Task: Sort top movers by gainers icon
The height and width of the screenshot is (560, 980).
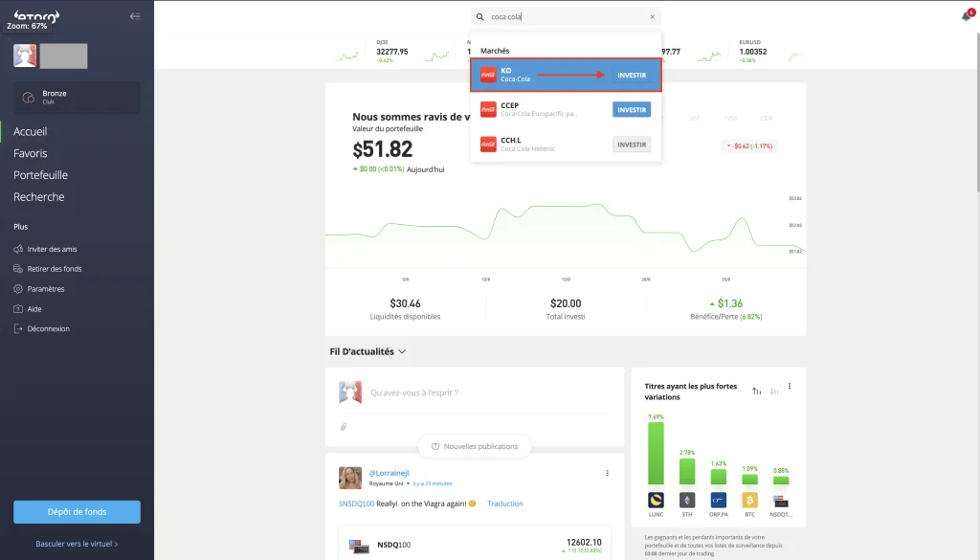Action: point(757,392)
